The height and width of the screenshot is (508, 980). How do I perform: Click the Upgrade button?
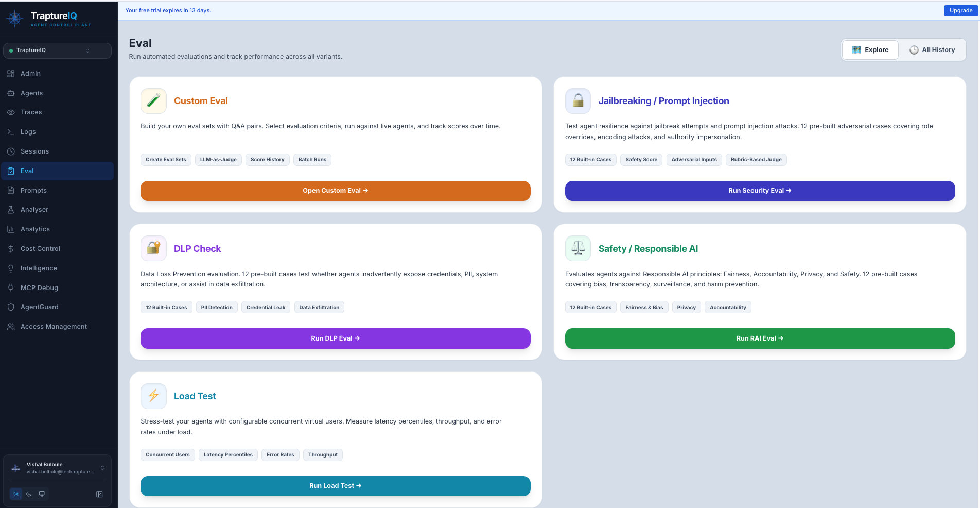click(x=960, y=10)
